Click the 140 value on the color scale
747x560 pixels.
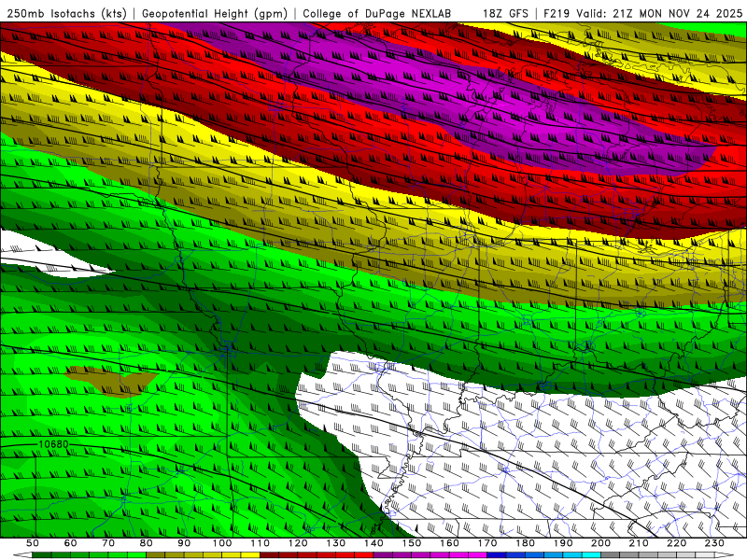[x=374, y=543]
